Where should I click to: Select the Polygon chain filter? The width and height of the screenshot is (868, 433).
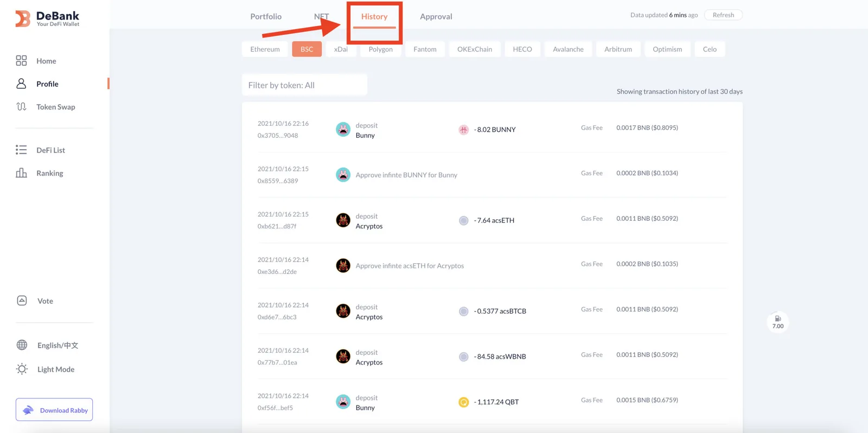380,49
